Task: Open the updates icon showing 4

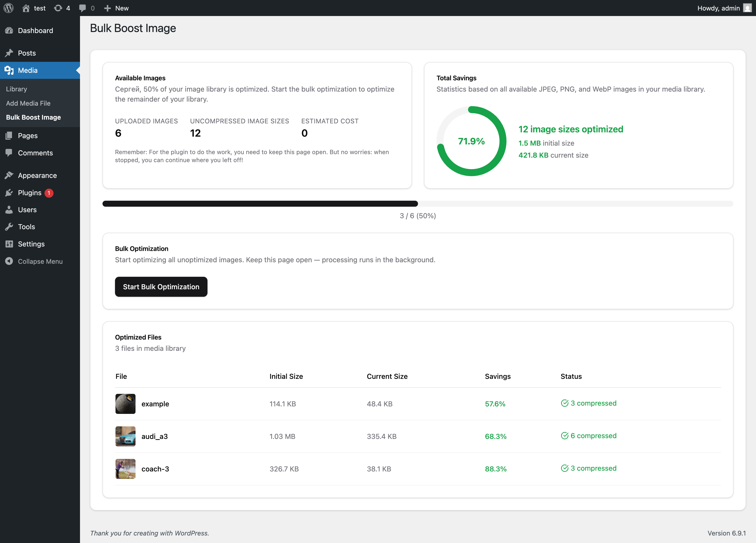Action: [x=62, y=8]
